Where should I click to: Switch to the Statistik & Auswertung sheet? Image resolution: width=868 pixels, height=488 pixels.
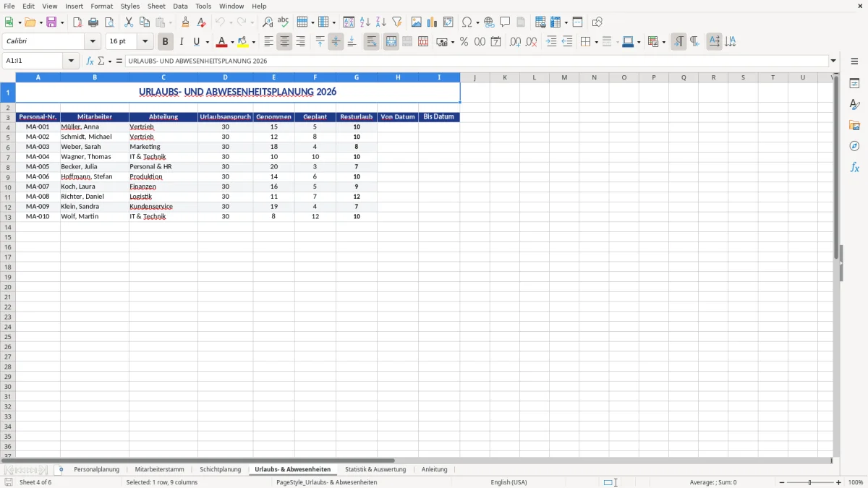(375, 468)
